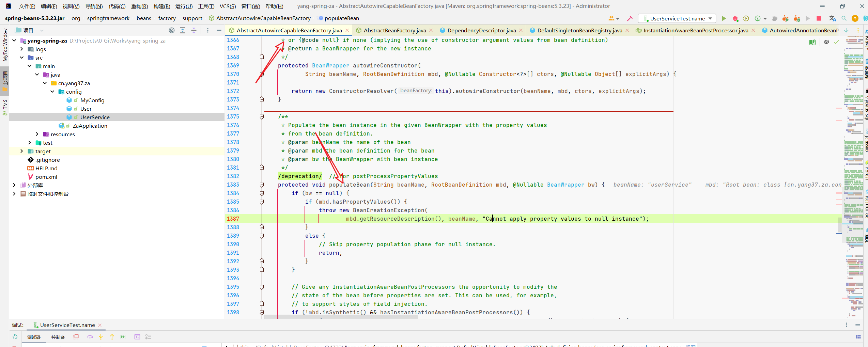Image resolution: width=868 pixels, height=347 pixels.
Task: Open the 文件(F) menu
Action: click(x=27, y=6)
